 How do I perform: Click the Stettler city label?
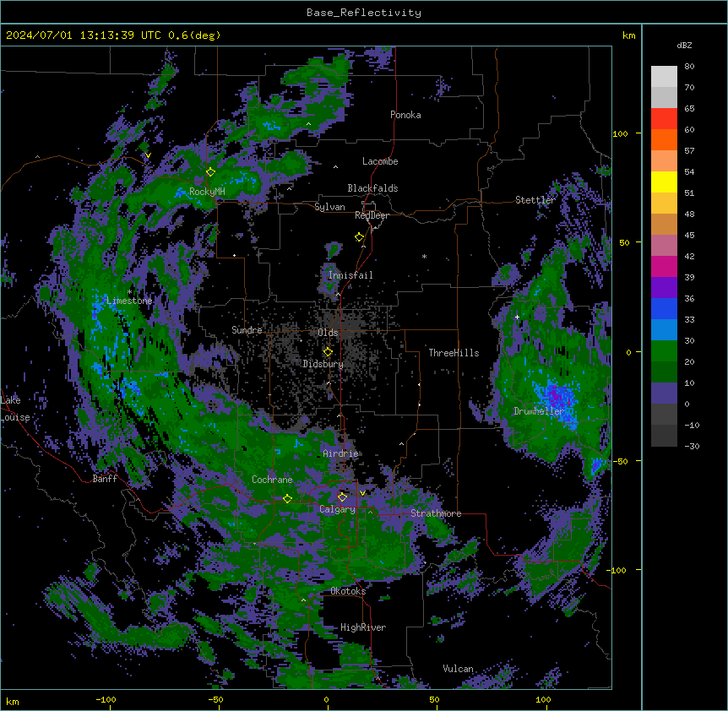click(535, 200)
